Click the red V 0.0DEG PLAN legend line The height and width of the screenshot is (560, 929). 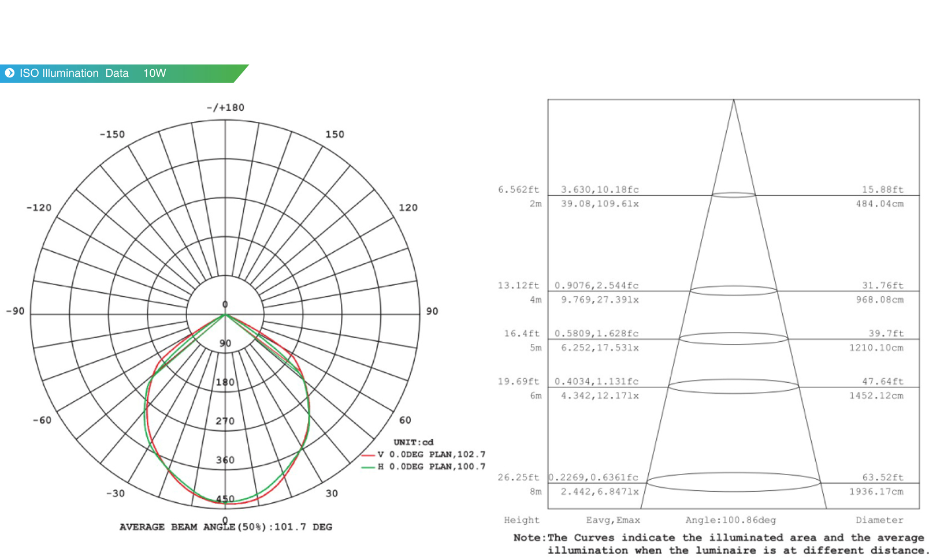[367, 455]
